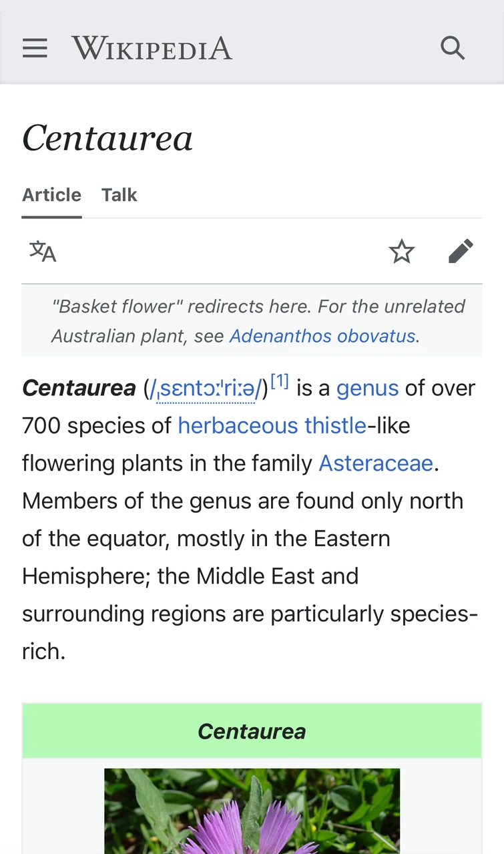Click the Wikipedia wordmark logo
This screenshot has height=854, width=504.
(x=152, y=47)
